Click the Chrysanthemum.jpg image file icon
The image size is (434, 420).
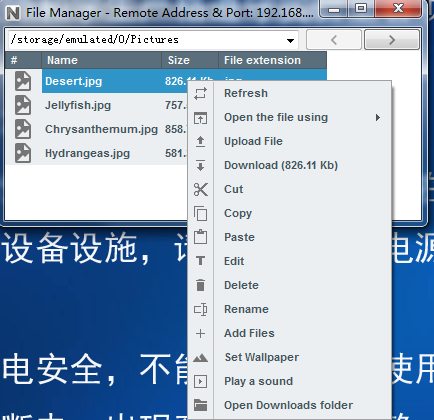(x=23, y=129)
